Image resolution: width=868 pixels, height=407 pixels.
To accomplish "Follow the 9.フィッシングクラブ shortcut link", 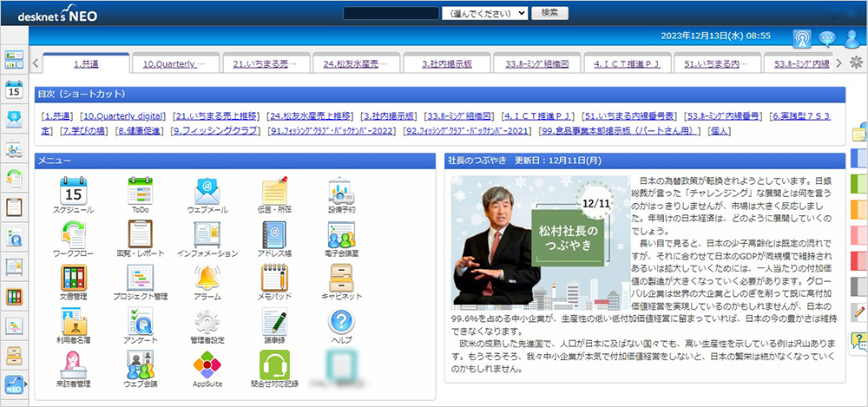I will click(x=214, y=131).
